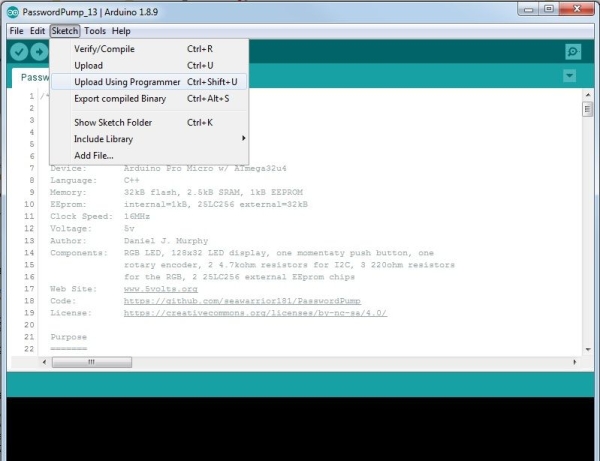Open the Help menu
Viewport: 600px width, 461px height.
pyautogui.click(x=121, y=31)
